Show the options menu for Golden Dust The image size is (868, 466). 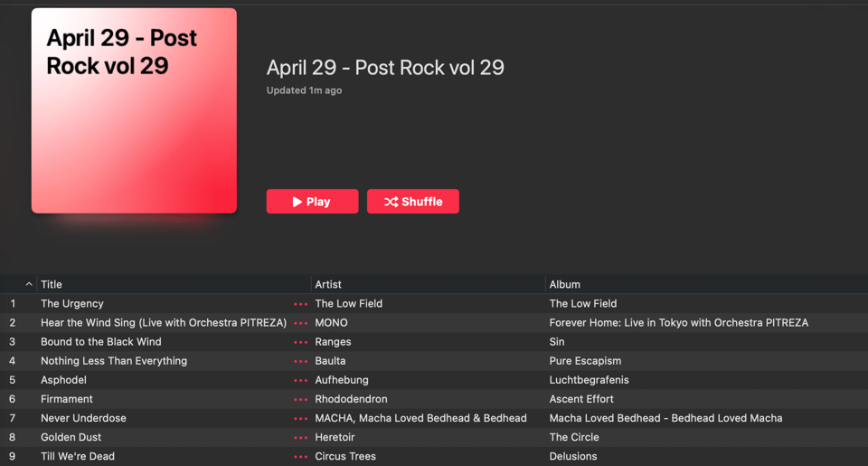[300, 437]
